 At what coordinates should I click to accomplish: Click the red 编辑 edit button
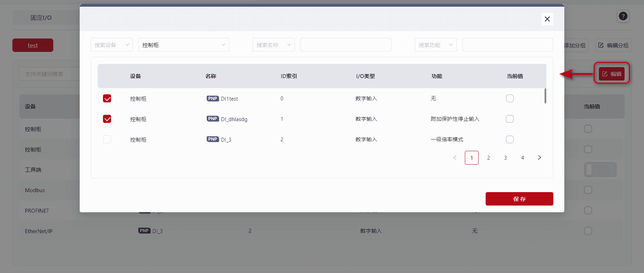click(612, 73)
